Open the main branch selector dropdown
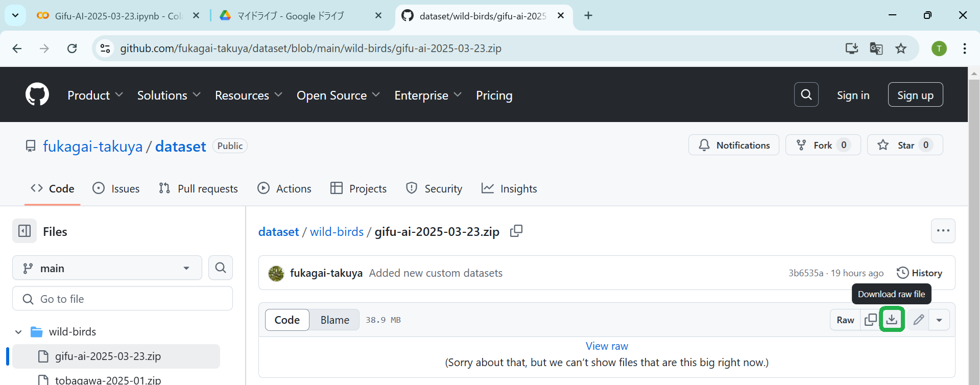Image resolution: width=980 pixels, height=385 pixels. pos(107,268)
